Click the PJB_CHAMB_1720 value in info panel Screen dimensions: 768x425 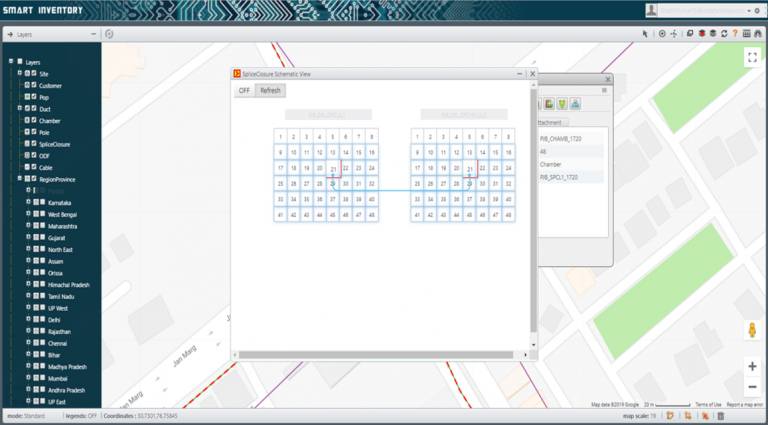560,139
